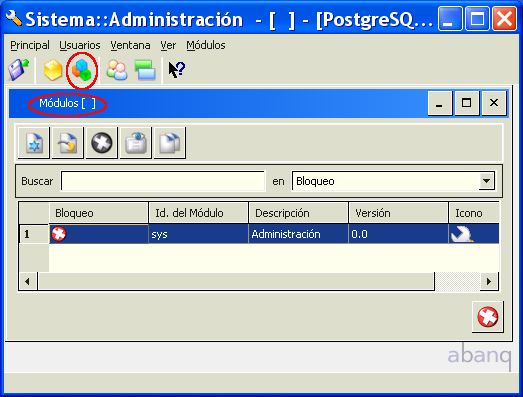The image size is (523, 397).
Task: Click the copy record button
Action: 170,143
